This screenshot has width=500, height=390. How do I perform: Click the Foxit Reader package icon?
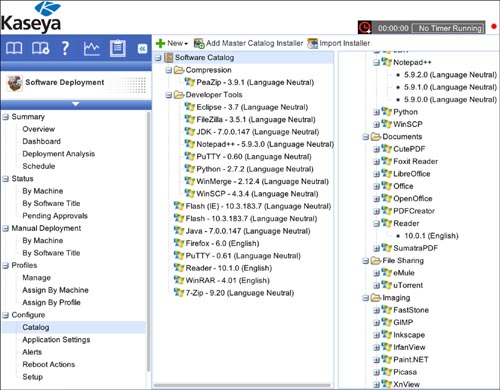click(x=387, y=161)
